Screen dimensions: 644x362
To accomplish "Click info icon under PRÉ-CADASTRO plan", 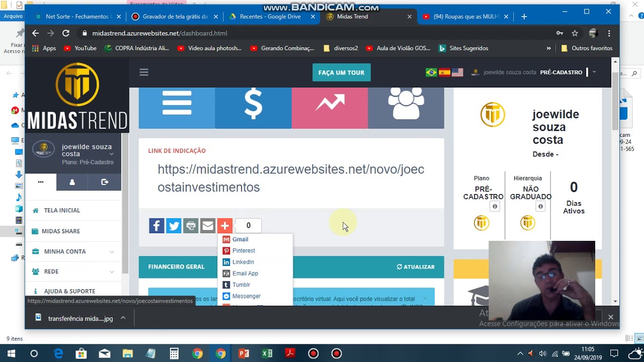I will (x=495, y=207).
